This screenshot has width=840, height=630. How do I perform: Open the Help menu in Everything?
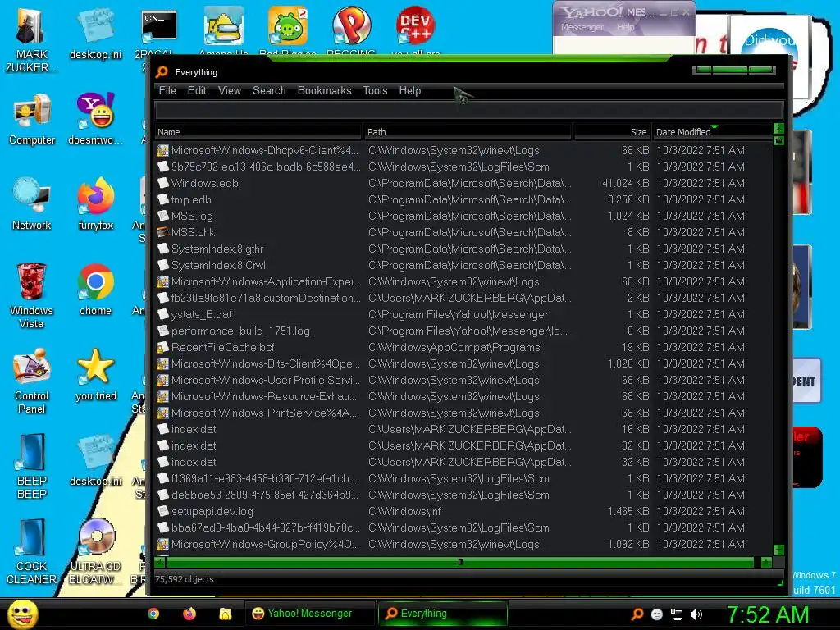[x=410, y=90]
